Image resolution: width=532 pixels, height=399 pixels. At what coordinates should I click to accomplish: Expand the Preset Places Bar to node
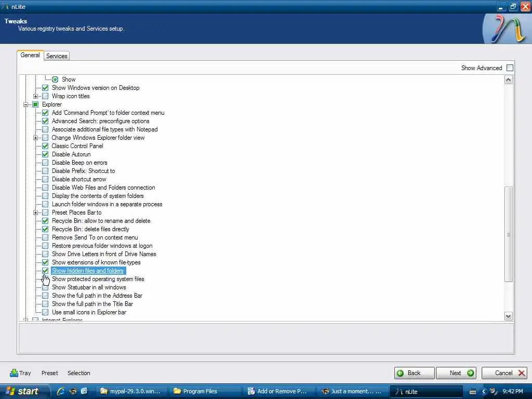tap(35, 212)
